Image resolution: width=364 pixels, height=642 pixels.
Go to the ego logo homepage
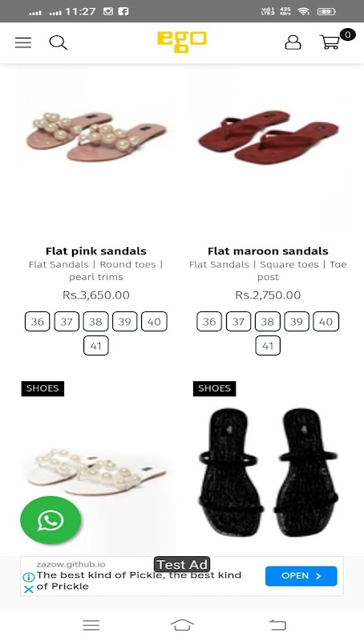(182, 42)
